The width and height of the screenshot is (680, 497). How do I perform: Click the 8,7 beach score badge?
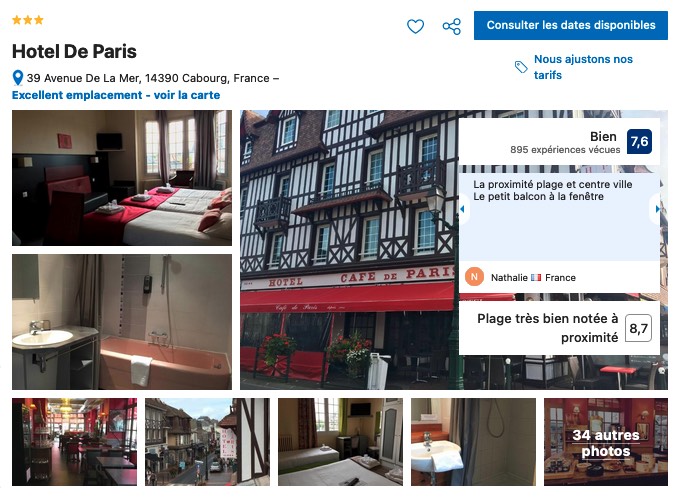pyautogui.click(x=638, y=328)
